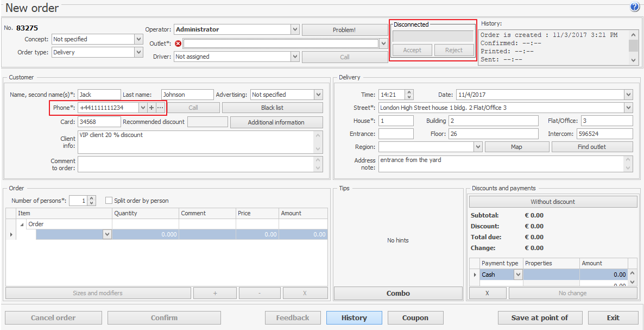The width and height of the screenshot is (644, 330).
Task: Click the blue help question mark icon
Action: (634, 7)
